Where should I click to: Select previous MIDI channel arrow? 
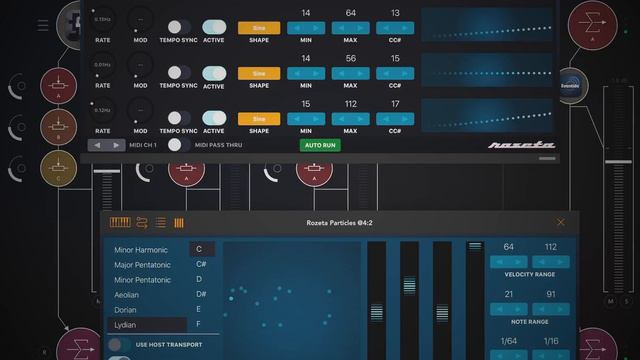97,145
